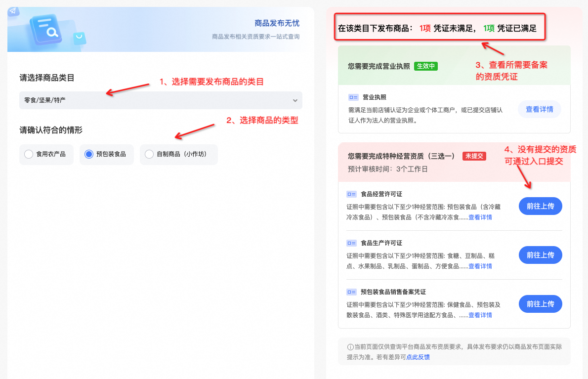588x379 pixels.
Task: Click 您需要完成特种经营资质（三选一） heading
Action: click(401, 156)
